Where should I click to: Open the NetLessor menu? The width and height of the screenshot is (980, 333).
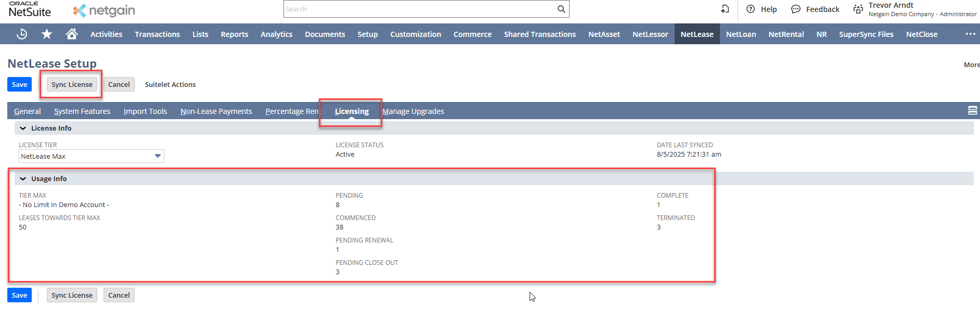[x=650, y=34]
